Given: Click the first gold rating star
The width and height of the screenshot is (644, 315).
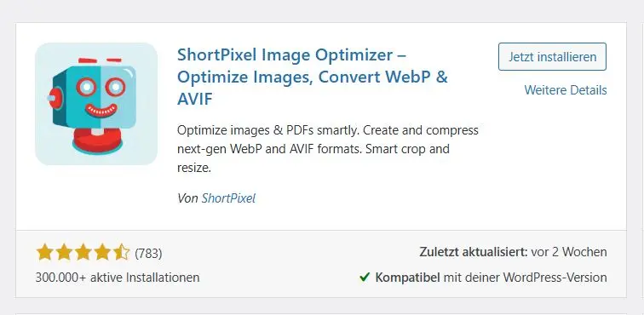Looking at the screenshot, I should coord(44,253).
